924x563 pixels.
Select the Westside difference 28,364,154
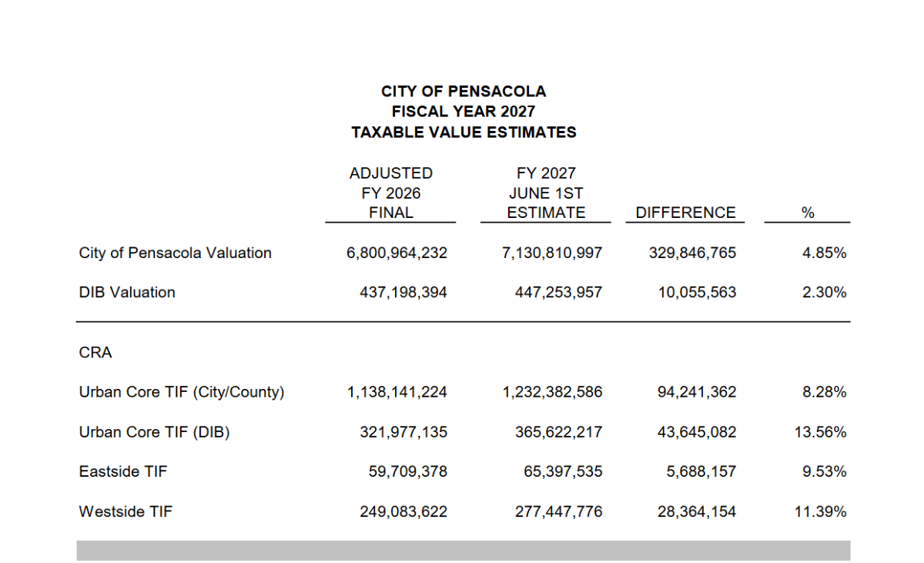point(697,511)
